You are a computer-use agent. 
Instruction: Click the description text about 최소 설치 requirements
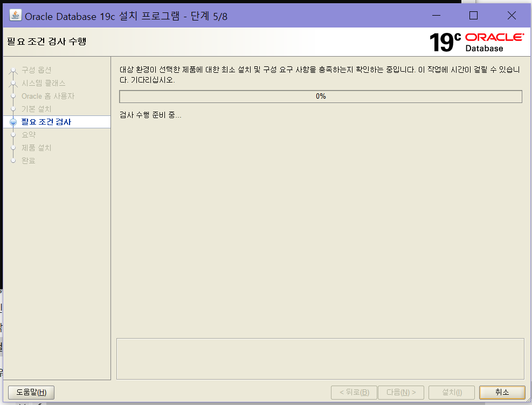point(320,74)
